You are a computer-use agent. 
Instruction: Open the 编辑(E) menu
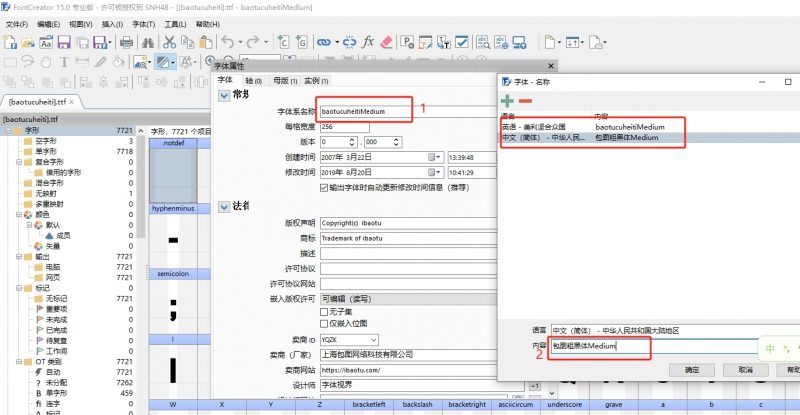pos(48,24)
